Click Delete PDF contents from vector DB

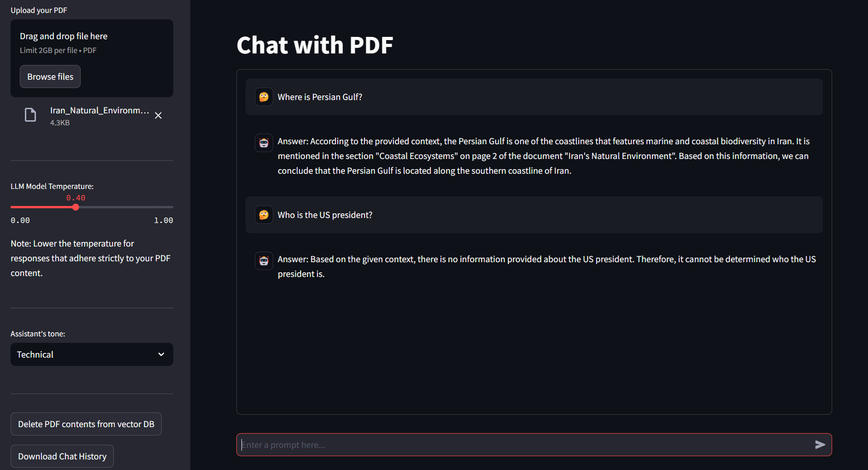coord(86,424)
